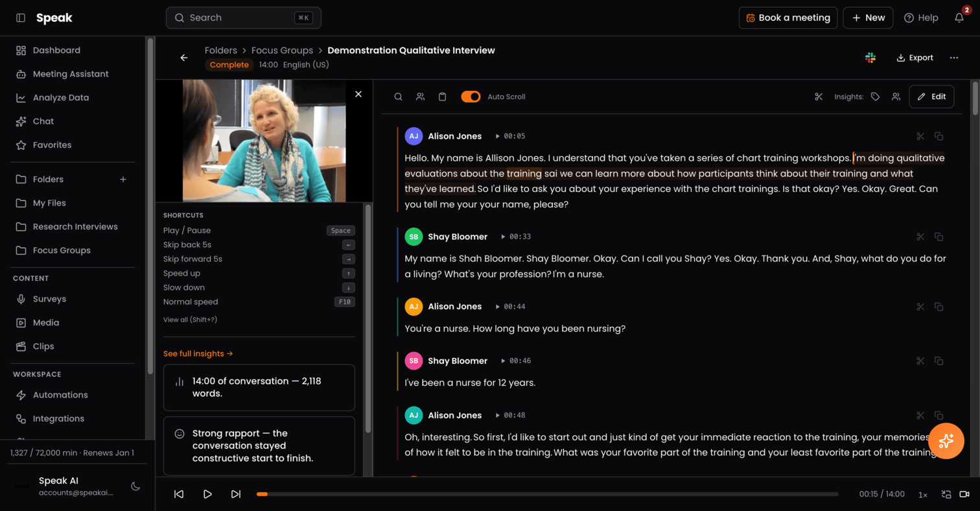Skip to previous track control
The height and width of the screenshot is (511, 980).
tap(179, 494)
